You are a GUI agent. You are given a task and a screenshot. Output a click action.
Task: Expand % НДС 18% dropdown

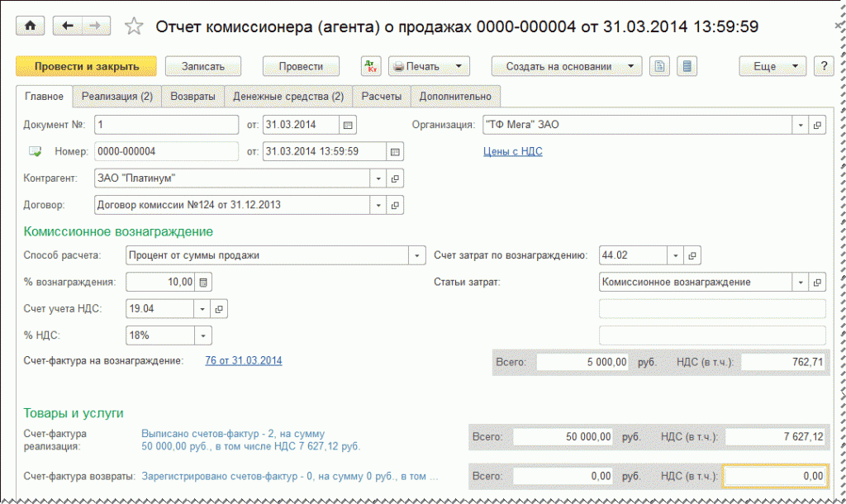pyautogui.click(x=203, y=335)
